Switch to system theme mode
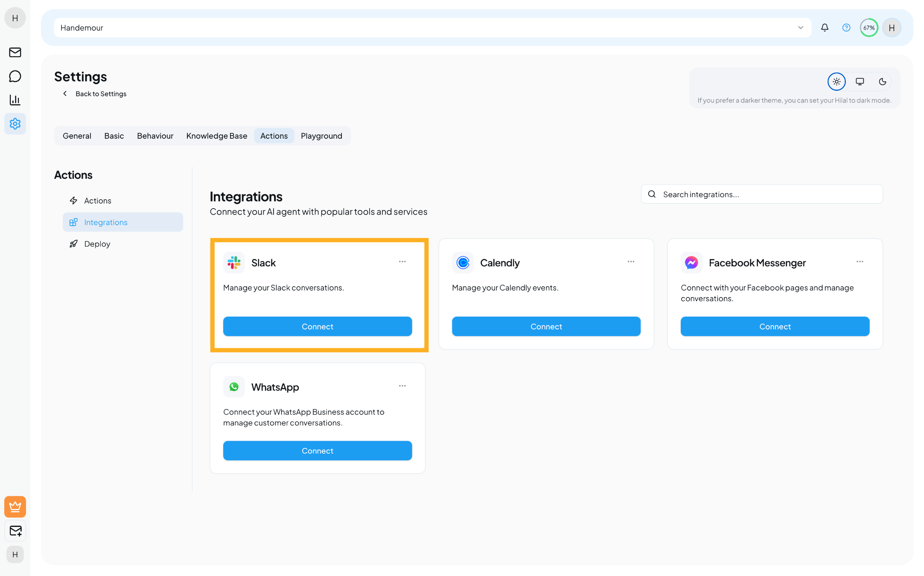Viewport: 924px width, 576px height. [860, 81]
